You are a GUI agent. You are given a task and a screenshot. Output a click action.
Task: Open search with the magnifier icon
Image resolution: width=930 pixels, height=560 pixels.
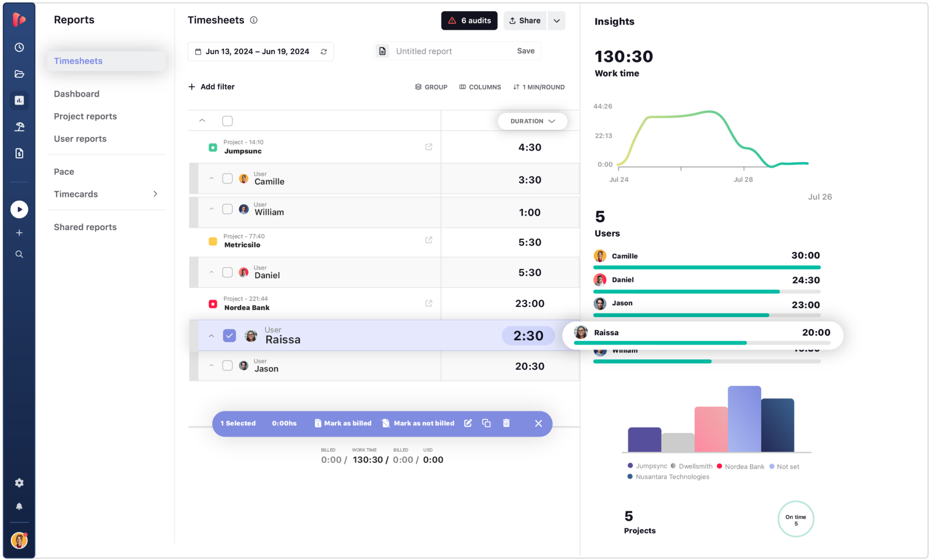pyautogui.click(x=19, y=254)
